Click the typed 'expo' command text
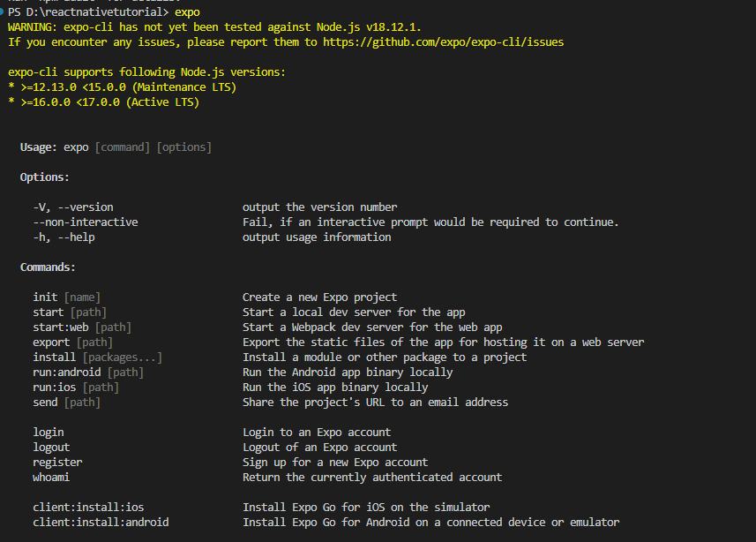Image resolution: width=756 pixels, height=542 pixels. coord(187,12)
